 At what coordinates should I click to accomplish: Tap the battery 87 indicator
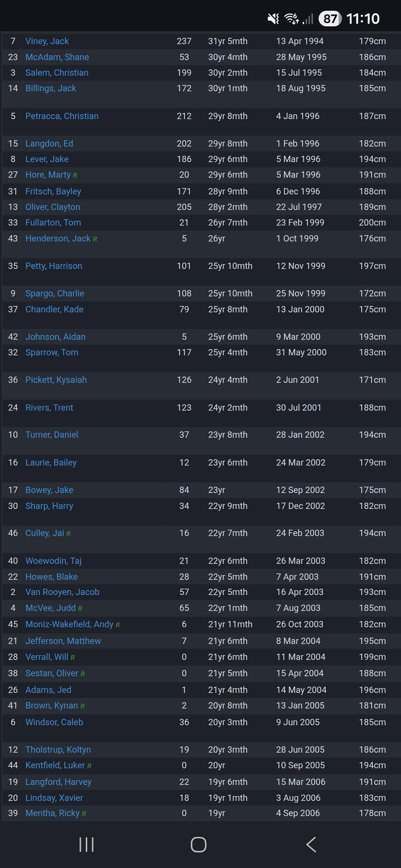coord(330,19)
